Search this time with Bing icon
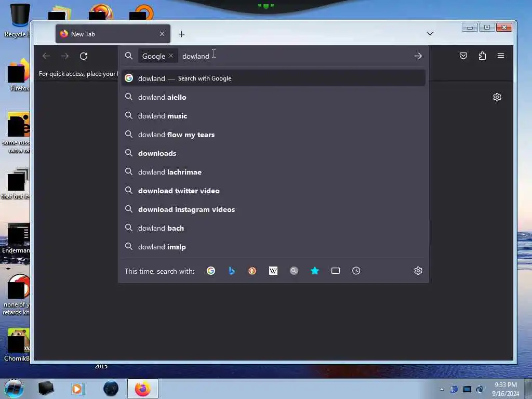532x399 pixels. click(232, 271)
